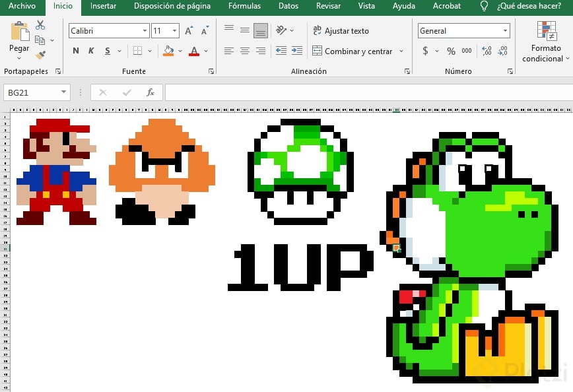Open Portapapeles dialog launcher

[x=57, y=71]
